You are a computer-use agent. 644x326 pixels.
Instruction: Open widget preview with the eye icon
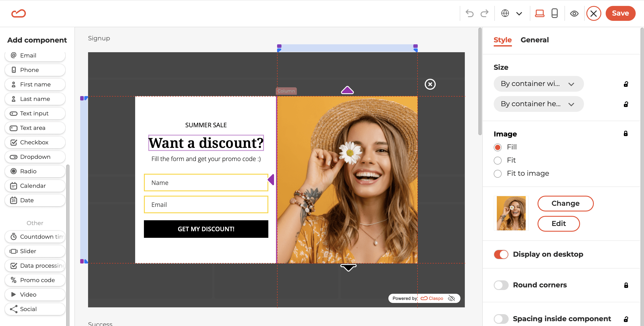(574, 14)
